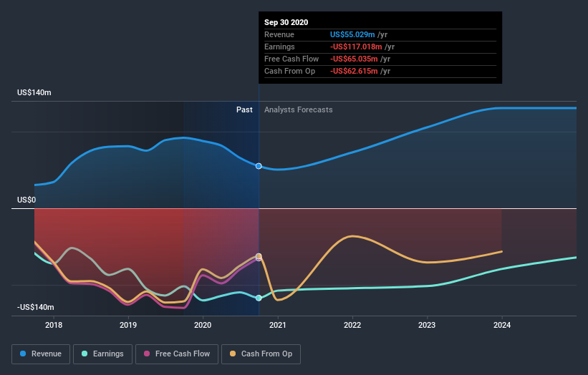Toggle the Earnings legend button
588x375 pixels.
pos(102,354)
